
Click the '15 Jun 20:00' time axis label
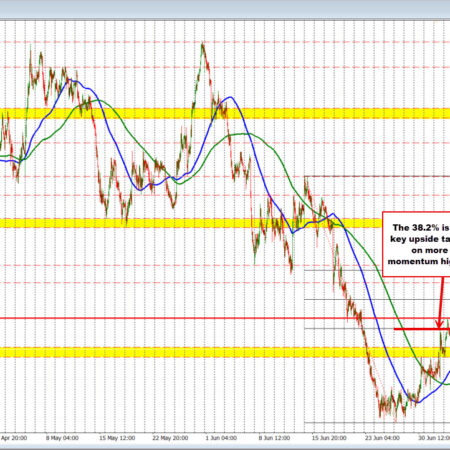pos(329,438)
